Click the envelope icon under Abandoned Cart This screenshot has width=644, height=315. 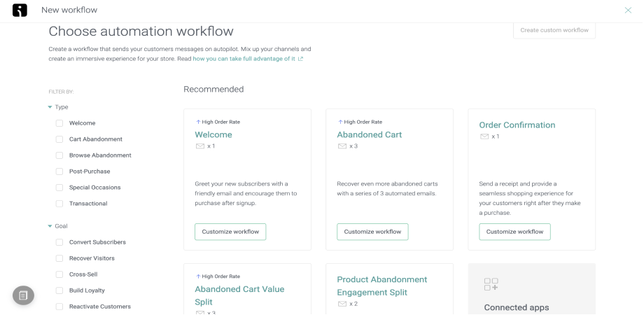pyautogui.click(x=342, y=146)
